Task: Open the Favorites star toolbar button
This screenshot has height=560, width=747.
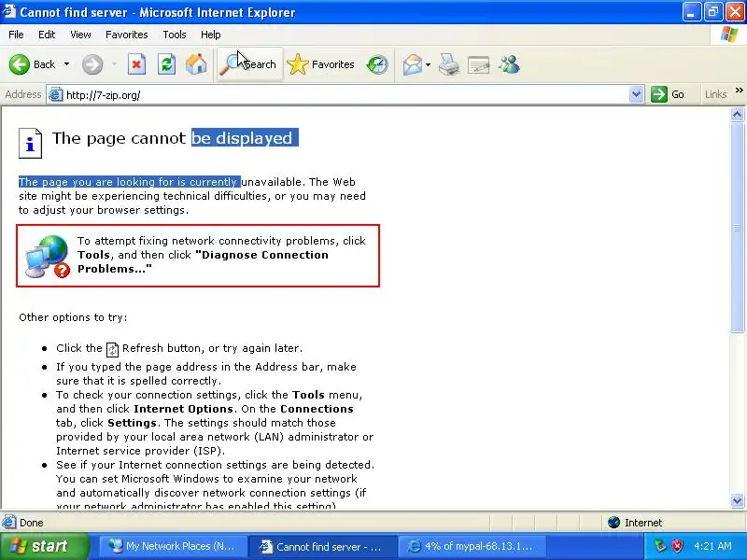Action: click(x=321, y=64)
